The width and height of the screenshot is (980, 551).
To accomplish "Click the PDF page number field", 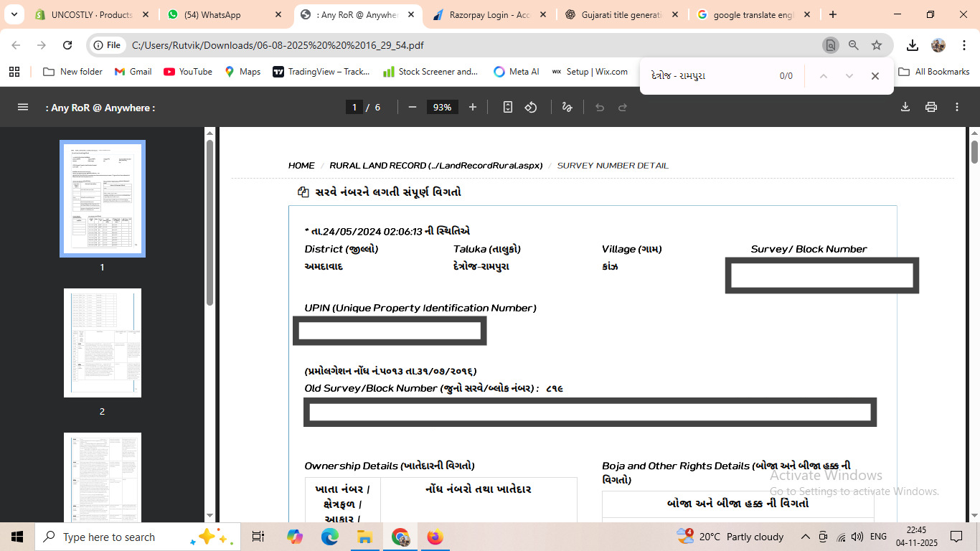I will (x=354, y=107).
